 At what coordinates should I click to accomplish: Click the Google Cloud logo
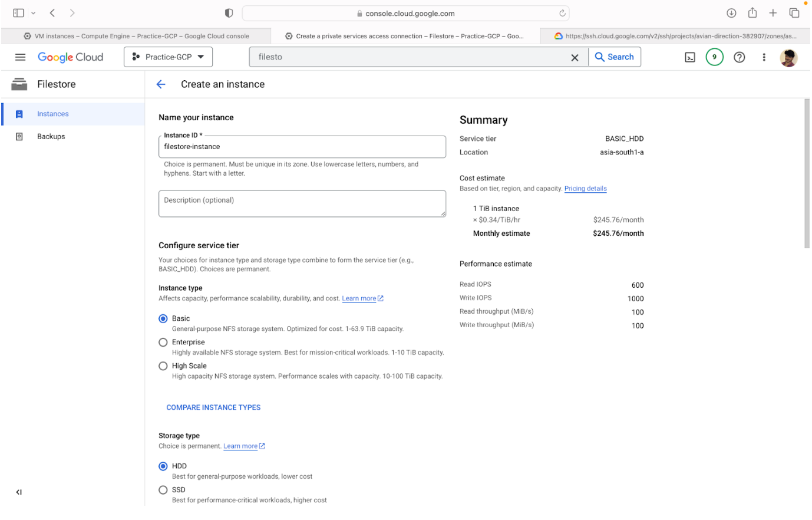tap(70, 57)
